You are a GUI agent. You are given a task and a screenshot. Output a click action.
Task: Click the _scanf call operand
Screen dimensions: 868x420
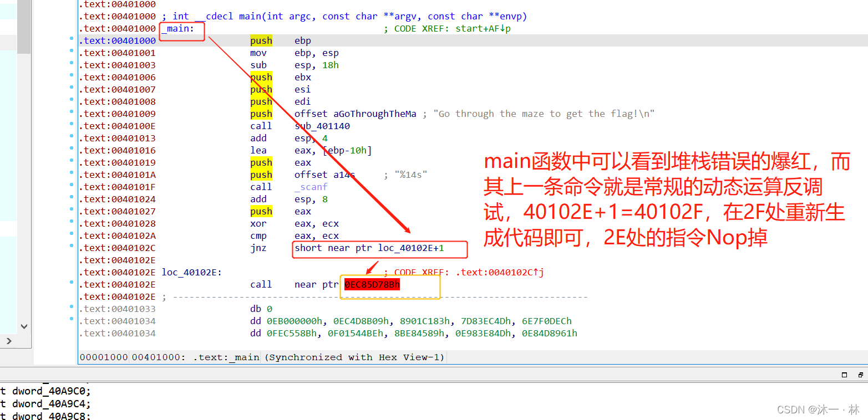pos(311,187)
